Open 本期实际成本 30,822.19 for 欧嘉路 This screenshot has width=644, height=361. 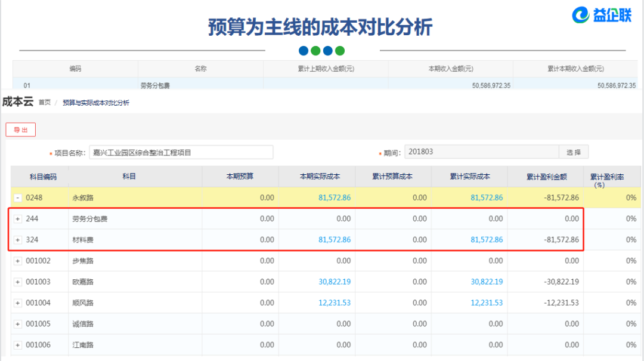click(x=335, y=282)
